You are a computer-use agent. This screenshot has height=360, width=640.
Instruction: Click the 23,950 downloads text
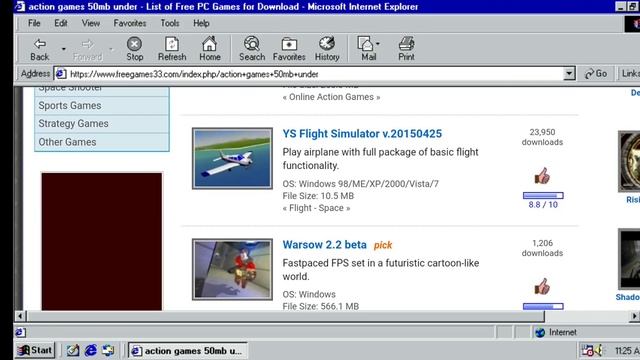(542, 137)
